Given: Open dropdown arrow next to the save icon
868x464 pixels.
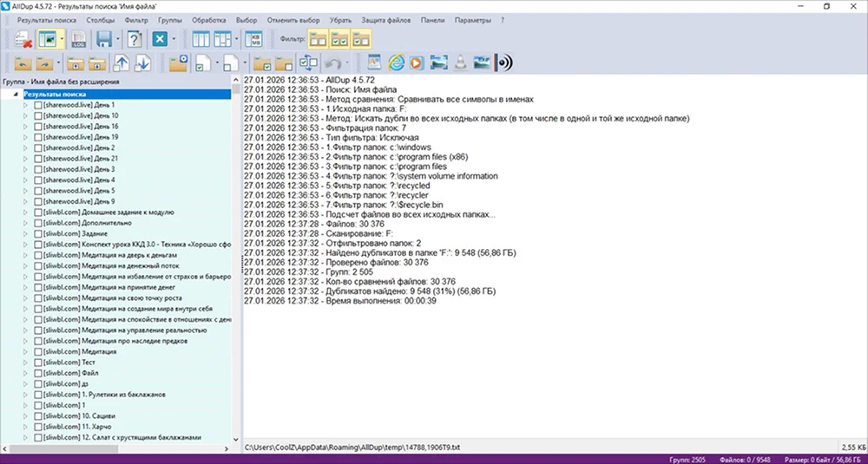Looking at the screenshot, I should [118, 40].
